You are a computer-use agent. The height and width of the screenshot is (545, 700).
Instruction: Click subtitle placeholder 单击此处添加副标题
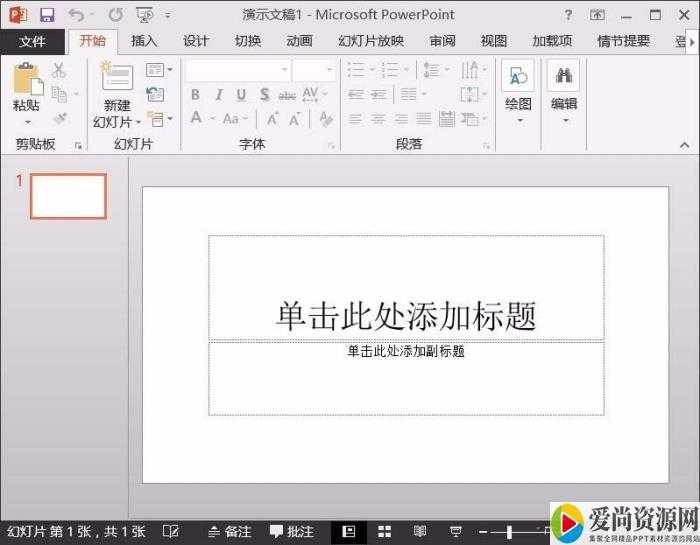point(406,351)
